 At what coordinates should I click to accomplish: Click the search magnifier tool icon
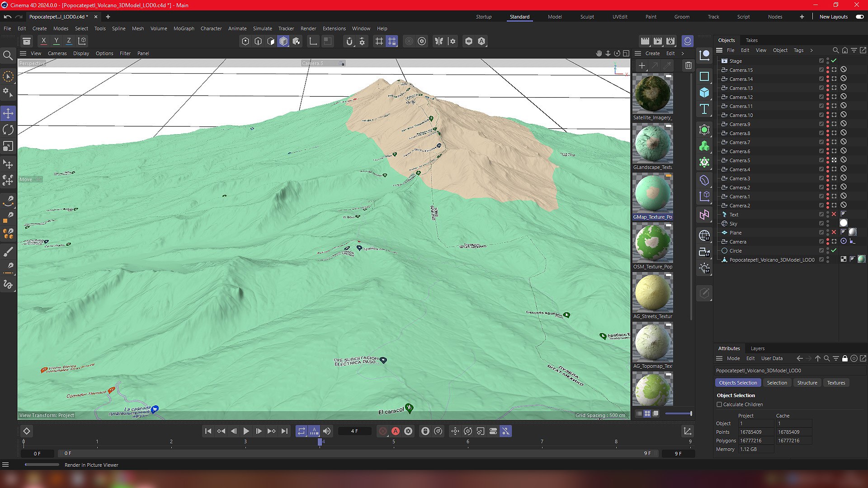tap(8, 56)
